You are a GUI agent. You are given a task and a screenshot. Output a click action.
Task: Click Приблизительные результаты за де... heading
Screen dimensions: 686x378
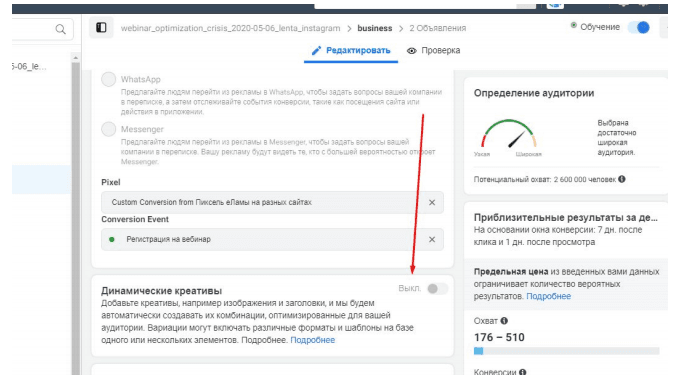point(565,217)
